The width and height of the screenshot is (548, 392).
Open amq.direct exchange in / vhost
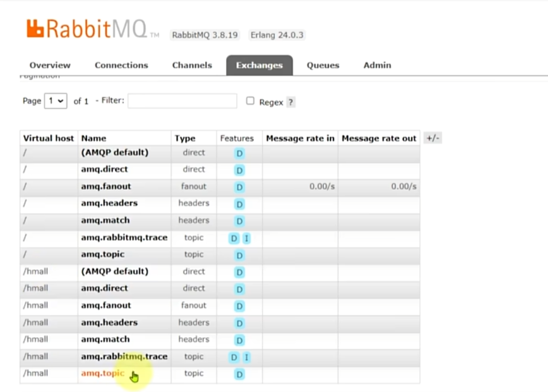tap(105, 169)
